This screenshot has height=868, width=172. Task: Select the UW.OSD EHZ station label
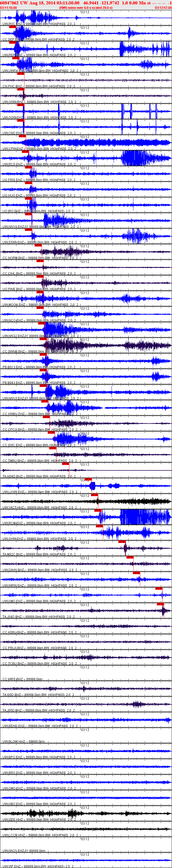(x=39, y=133)
